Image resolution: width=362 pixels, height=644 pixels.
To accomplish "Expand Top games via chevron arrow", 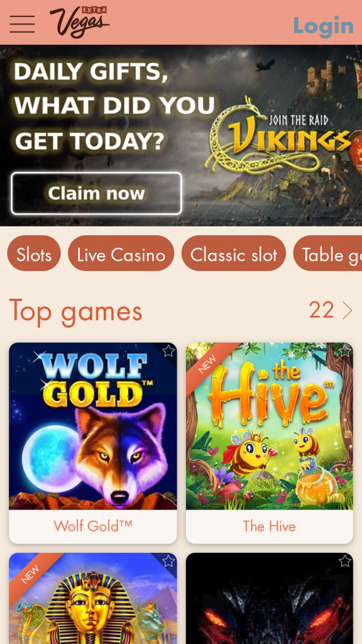I will pyautogui.click(x=347, y=311).
